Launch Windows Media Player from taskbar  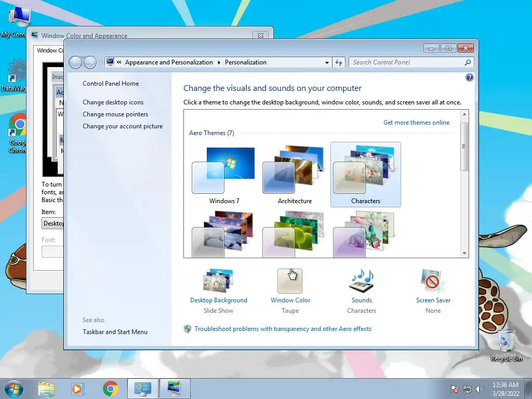click(x=77, y=389)
